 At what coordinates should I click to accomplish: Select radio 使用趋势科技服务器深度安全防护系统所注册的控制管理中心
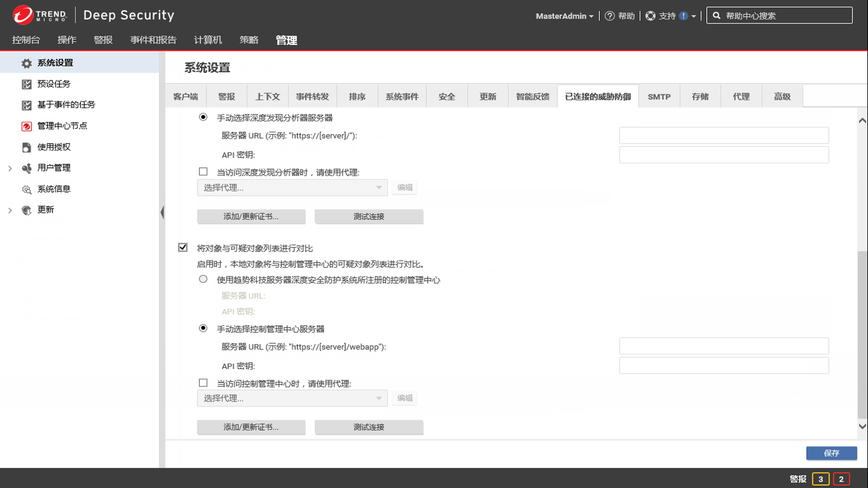point(203,279)
